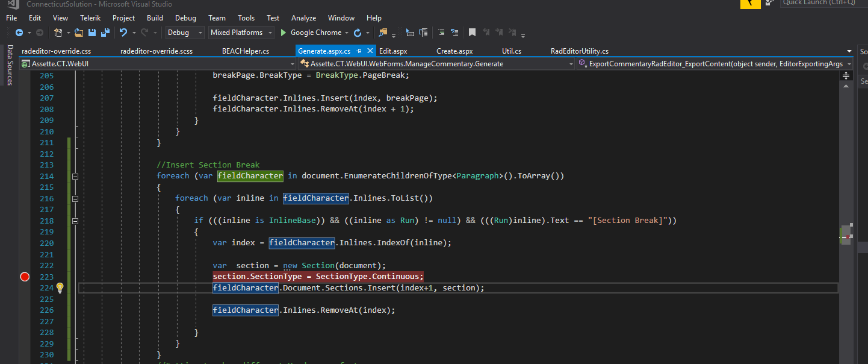Viewport: 868px width, 364px height.
Task: Click the lightbulb quick actions icon
Action: [x=60, y=288]
